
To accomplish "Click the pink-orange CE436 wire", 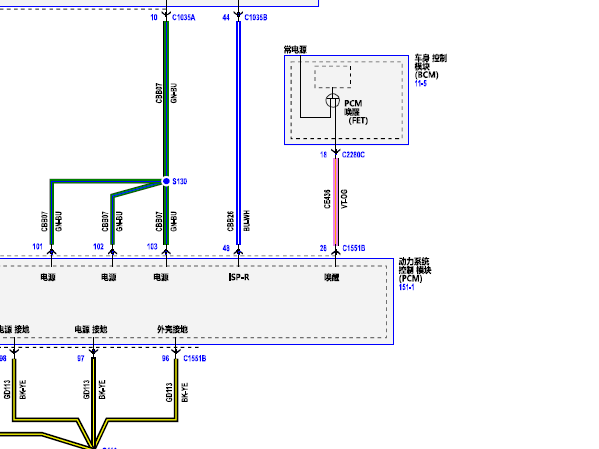I will 336,202.
